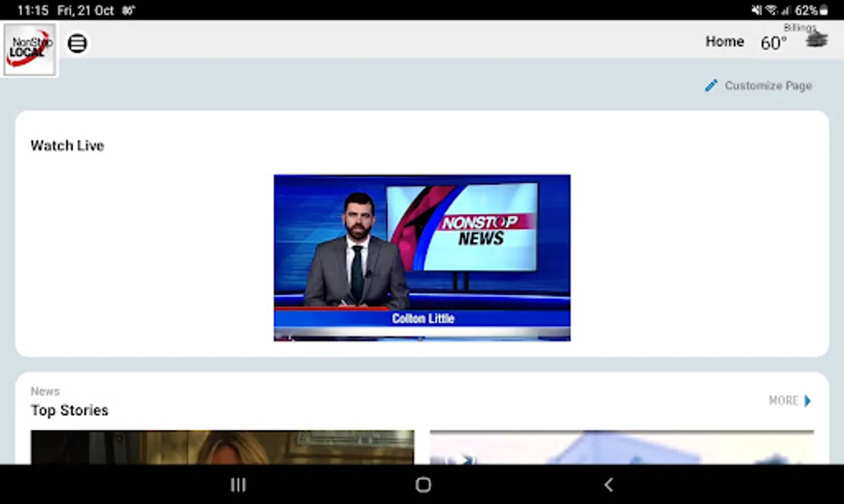The width and height of the screenshot is (844, 504).
Task: Play the Watch Live video stream
Action: 422,258
